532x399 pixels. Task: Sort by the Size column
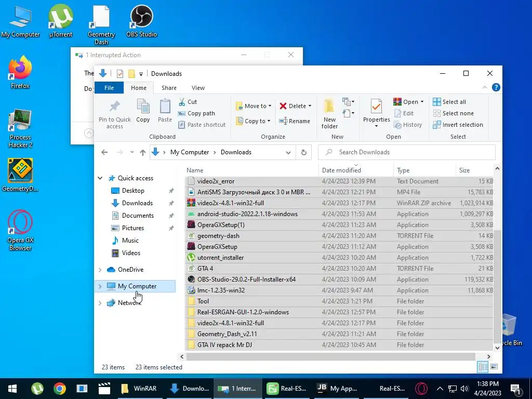474,170
